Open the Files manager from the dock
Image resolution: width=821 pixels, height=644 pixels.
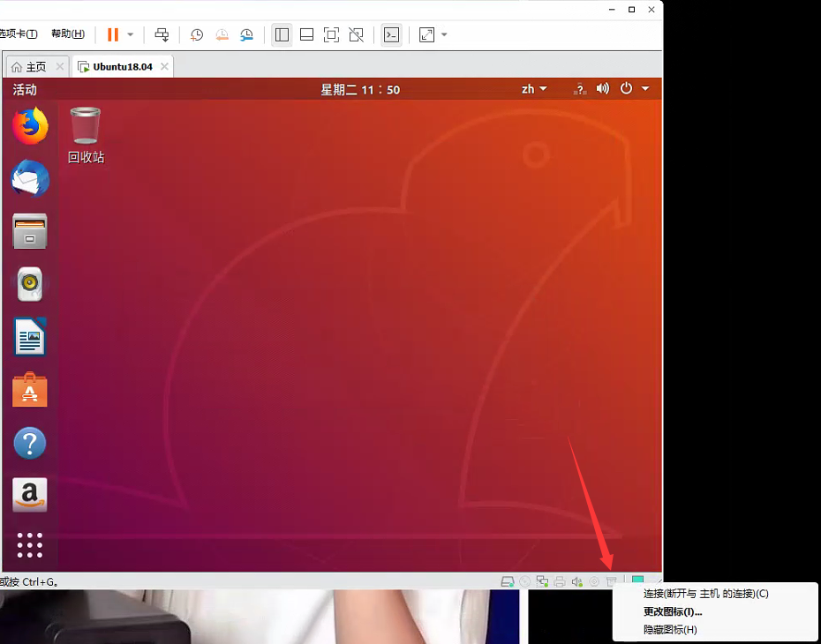tap(30, 231)
